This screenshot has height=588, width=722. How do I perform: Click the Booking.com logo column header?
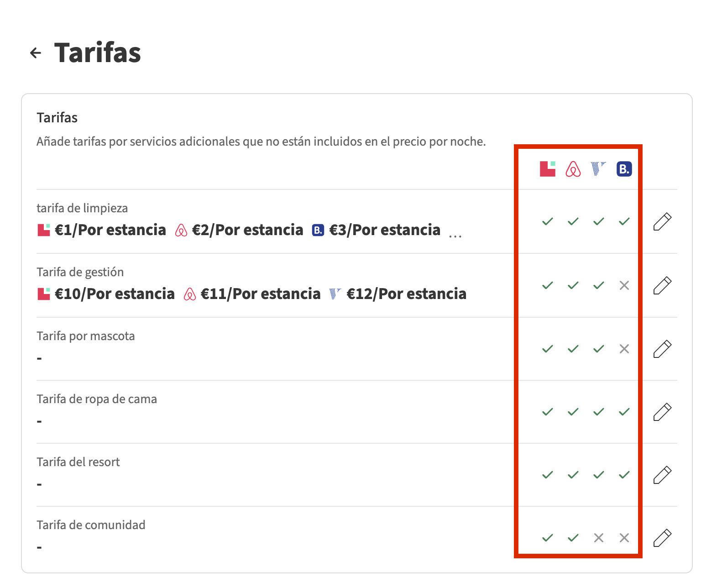(624, 169)
